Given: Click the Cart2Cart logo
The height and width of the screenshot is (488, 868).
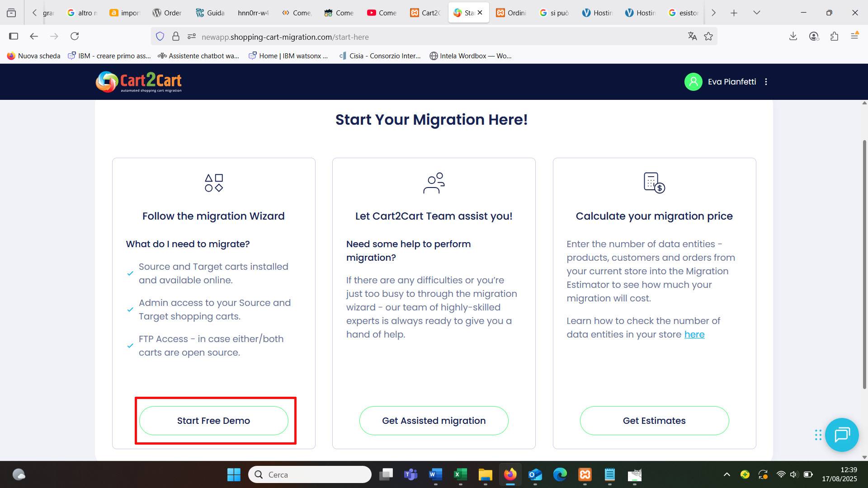Looking at the screenshot, I should (x=139, y=82).
